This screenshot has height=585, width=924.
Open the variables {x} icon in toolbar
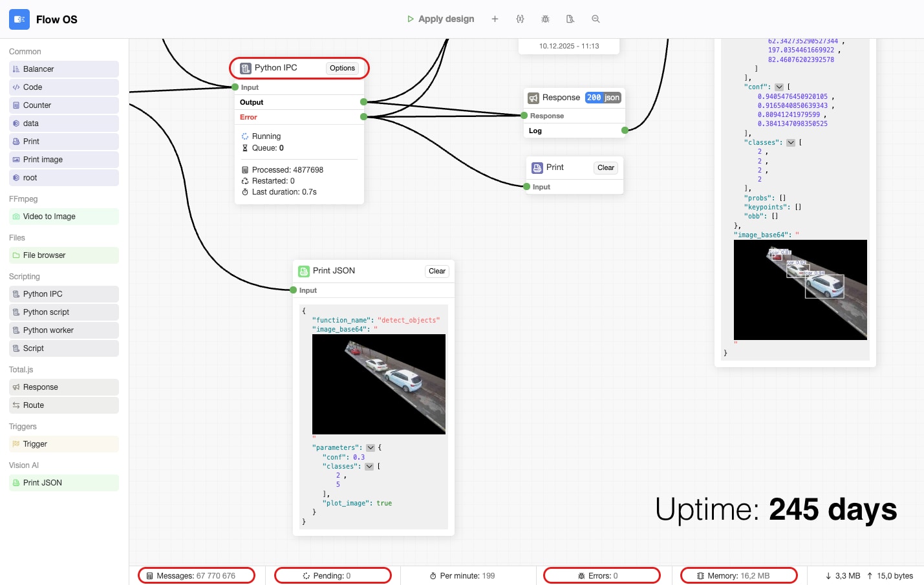[x=520, y=19]
